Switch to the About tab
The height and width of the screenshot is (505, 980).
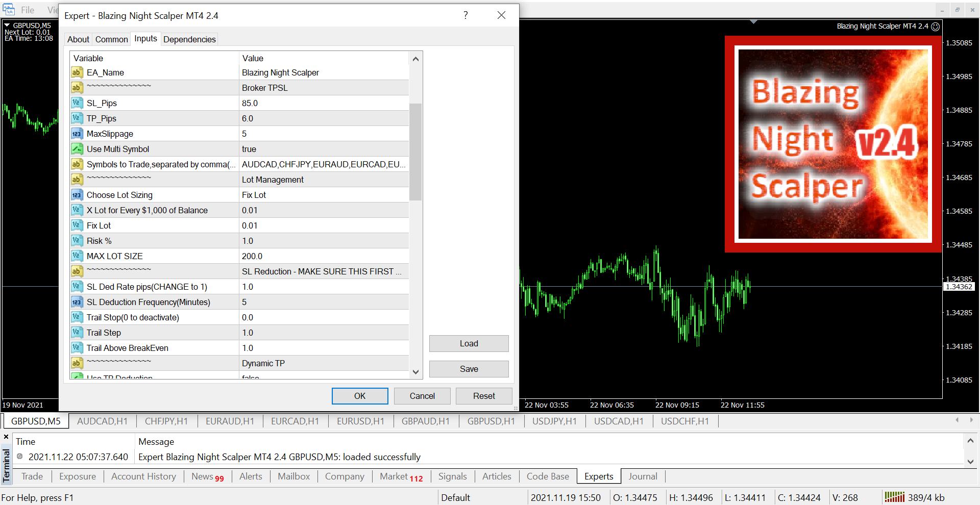click(78, 39)
